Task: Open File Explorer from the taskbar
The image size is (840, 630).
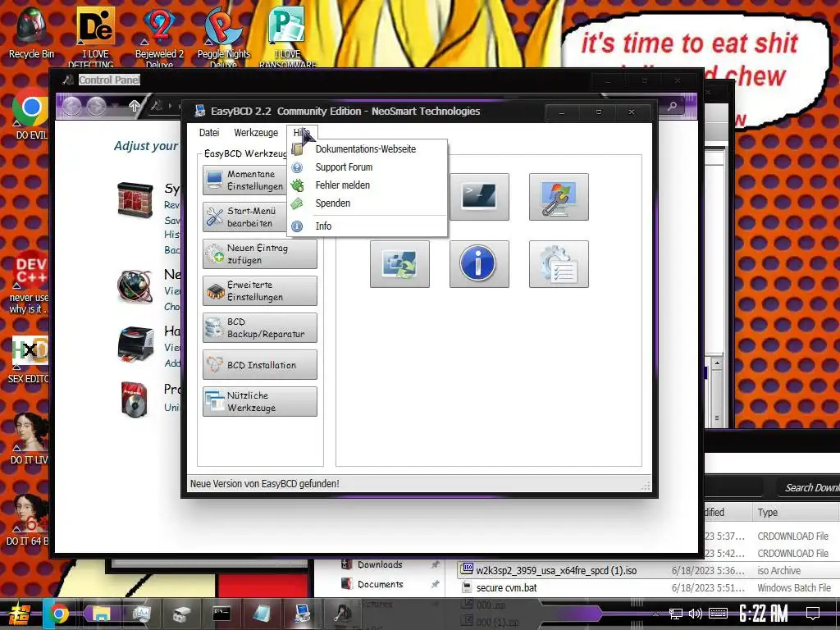Action: 100,614
